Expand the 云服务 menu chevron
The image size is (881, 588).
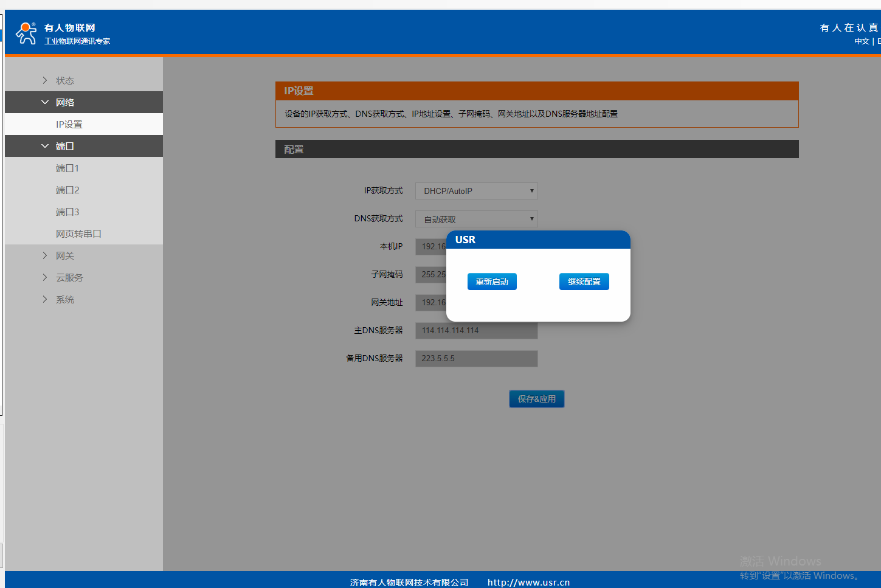[45, 277]
